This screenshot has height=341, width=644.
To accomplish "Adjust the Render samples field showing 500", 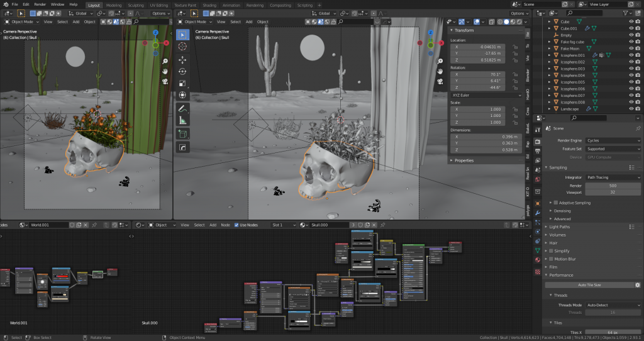I will (612, 186).
